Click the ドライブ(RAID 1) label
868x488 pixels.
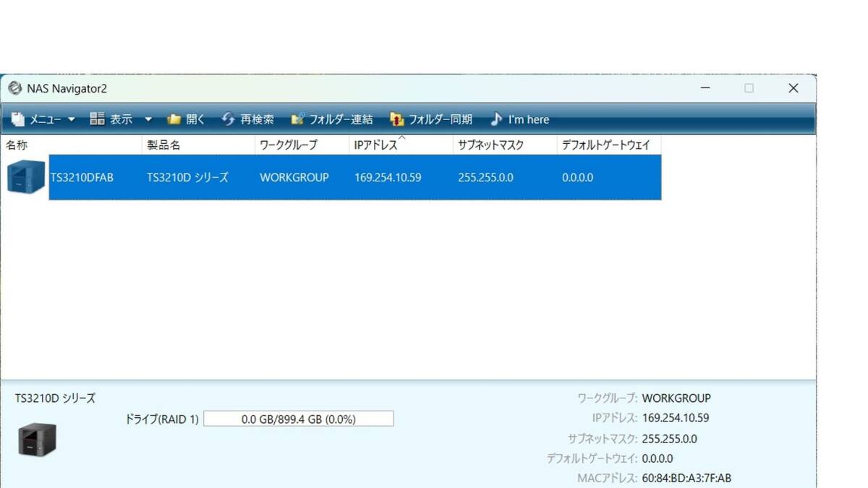[x=162, y=419]
